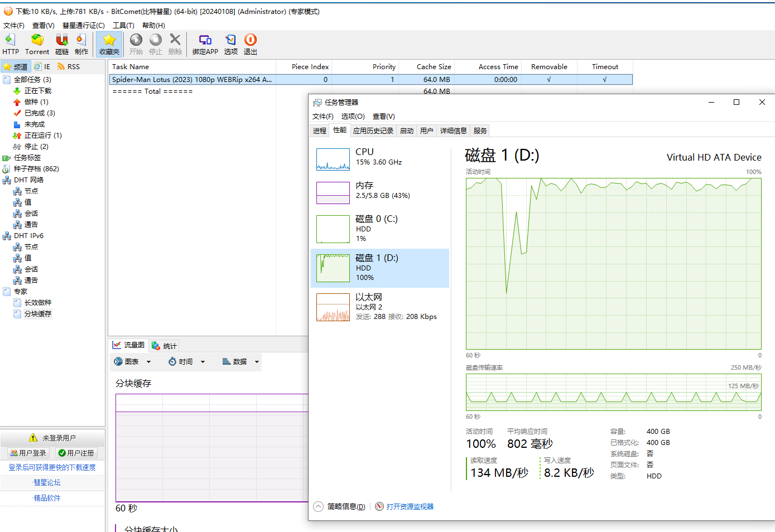Open 精品软件 link
The image size is (775, 532).
click(x=47, y=498)
